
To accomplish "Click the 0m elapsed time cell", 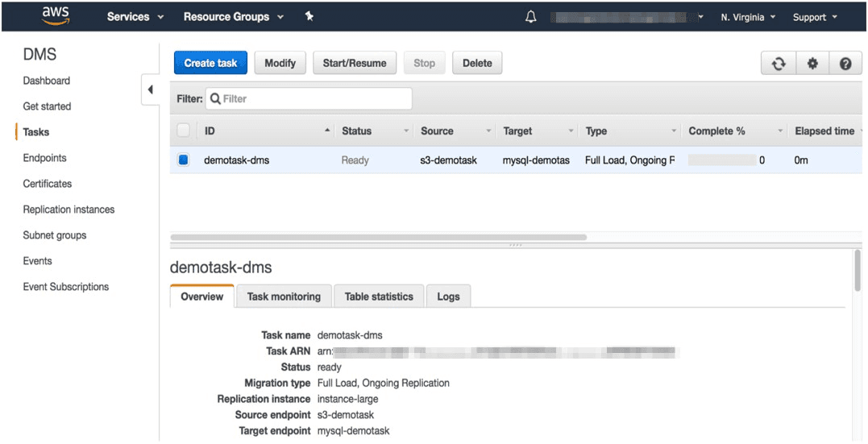I will [x=801, y=160].
